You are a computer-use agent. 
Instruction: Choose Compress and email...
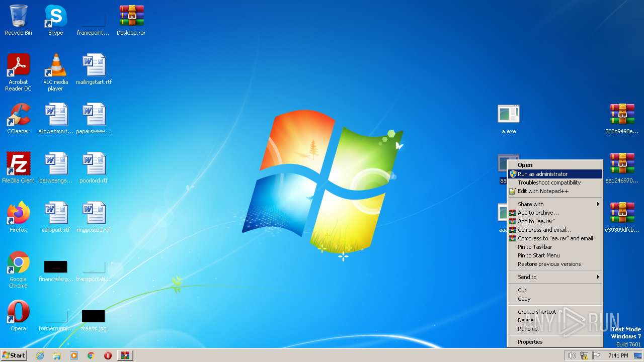click(x=554, y=230)
